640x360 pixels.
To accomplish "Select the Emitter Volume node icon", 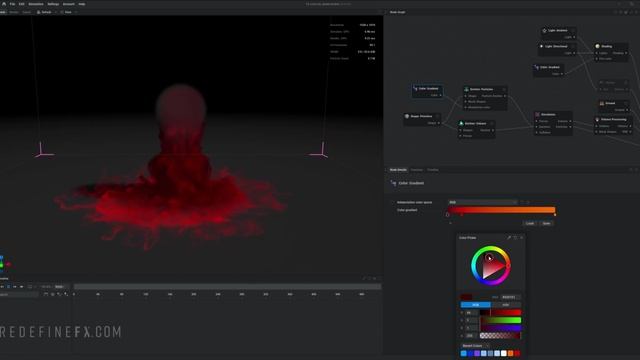I will pos(461,123).
